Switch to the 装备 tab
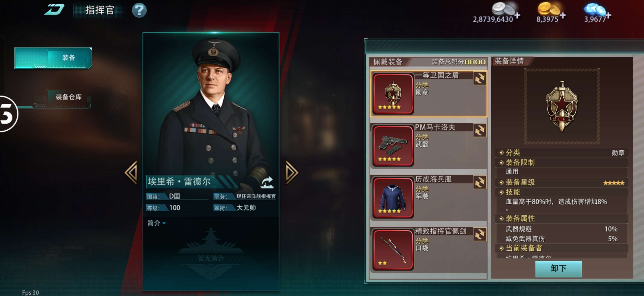The image size is (644, 296). pyautogui.click(x=53, y=58)
